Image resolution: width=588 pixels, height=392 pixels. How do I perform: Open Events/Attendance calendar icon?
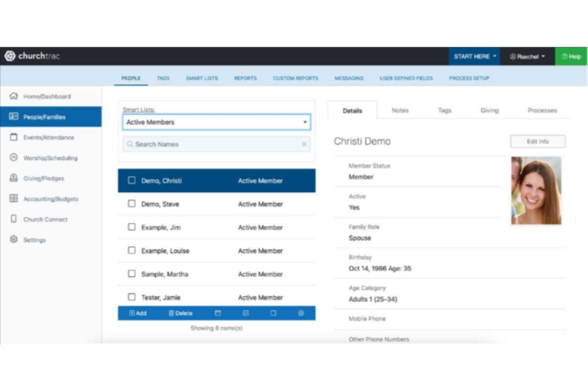(14, 137)
